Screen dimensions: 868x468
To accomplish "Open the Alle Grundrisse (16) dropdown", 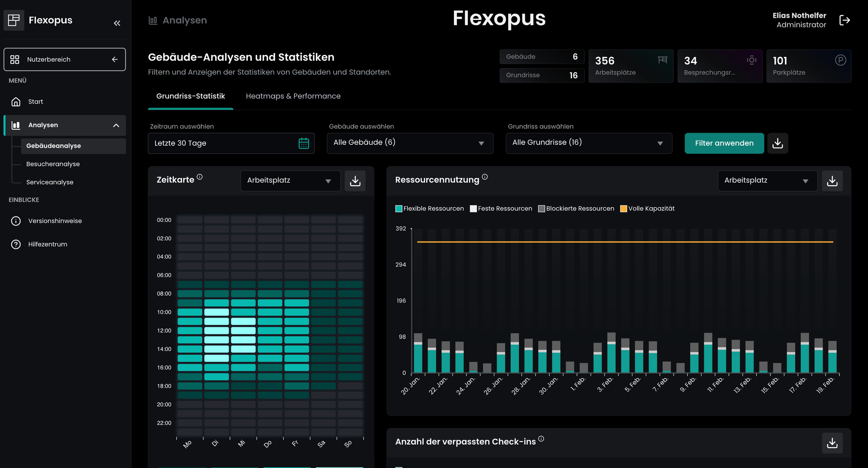I will point(589,143).
